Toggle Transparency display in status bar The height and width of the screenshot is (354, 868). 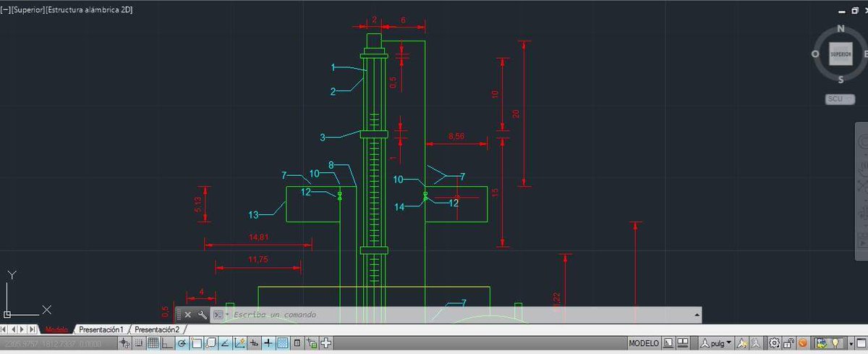[282, 343]
